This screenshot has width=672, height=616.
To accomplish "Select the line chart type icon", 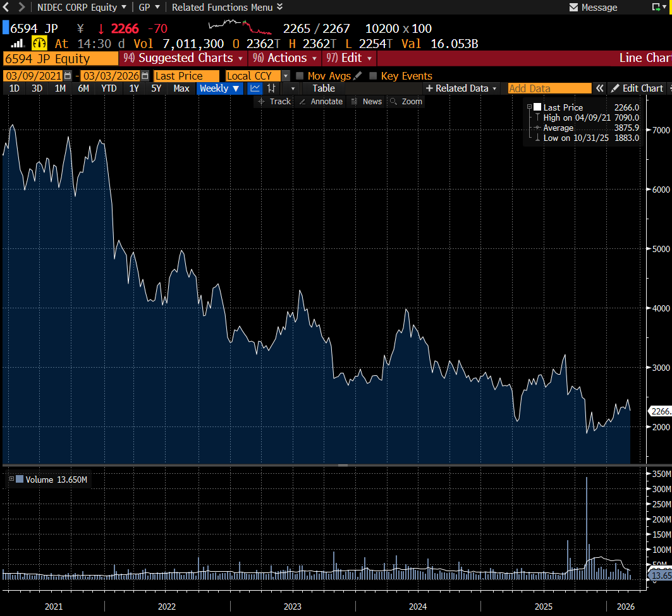I will click(255, 88).
